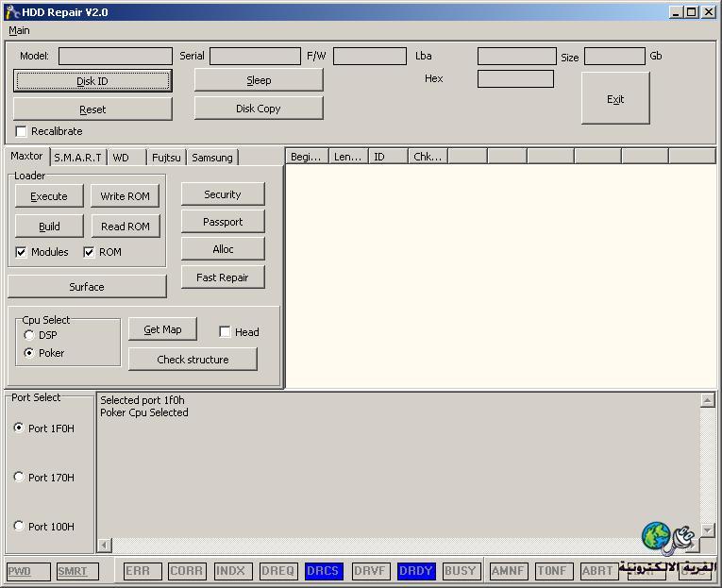Click the Lba input field
The height and width of the screenshot is (588, 722).
point(516,57)
